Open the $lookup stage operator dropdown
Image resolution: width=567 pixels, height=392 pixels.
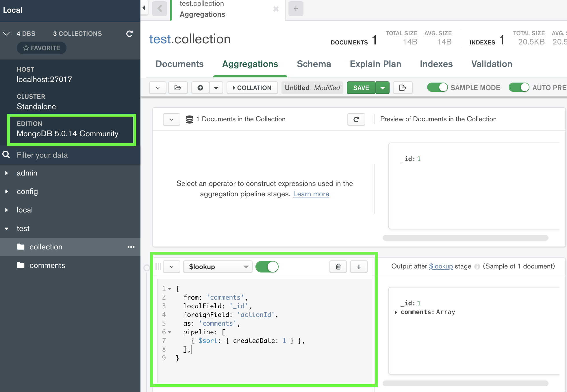[218, 267]
